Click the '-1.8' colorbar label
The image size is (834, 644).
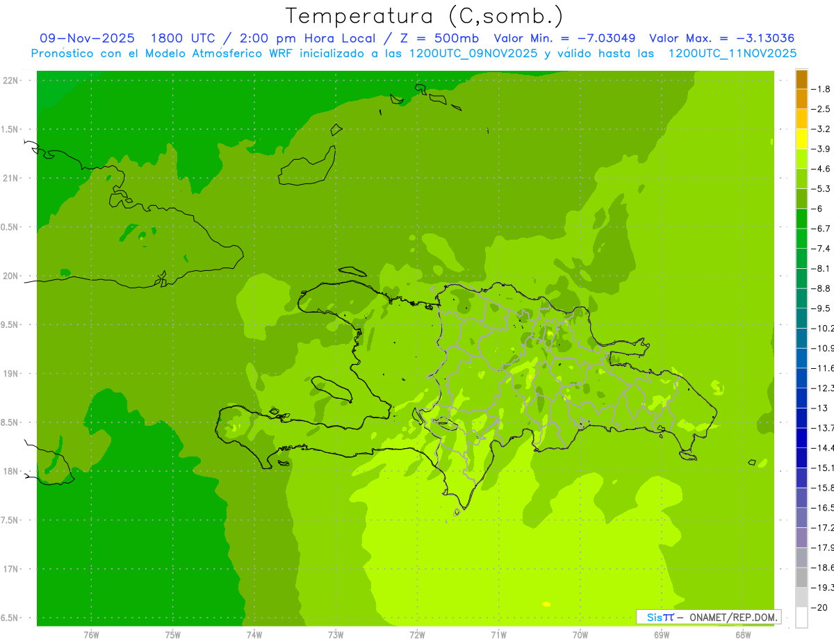point(821,89)
